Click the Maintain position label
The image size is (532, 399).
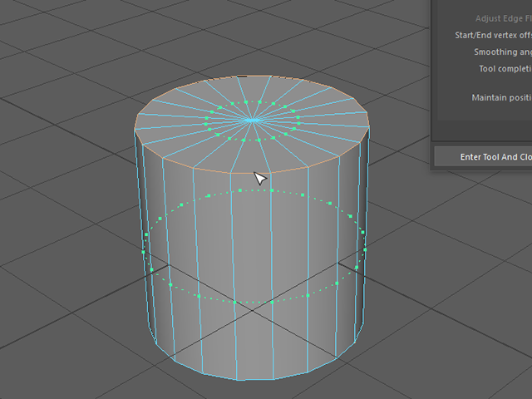[x=501, y=98]
